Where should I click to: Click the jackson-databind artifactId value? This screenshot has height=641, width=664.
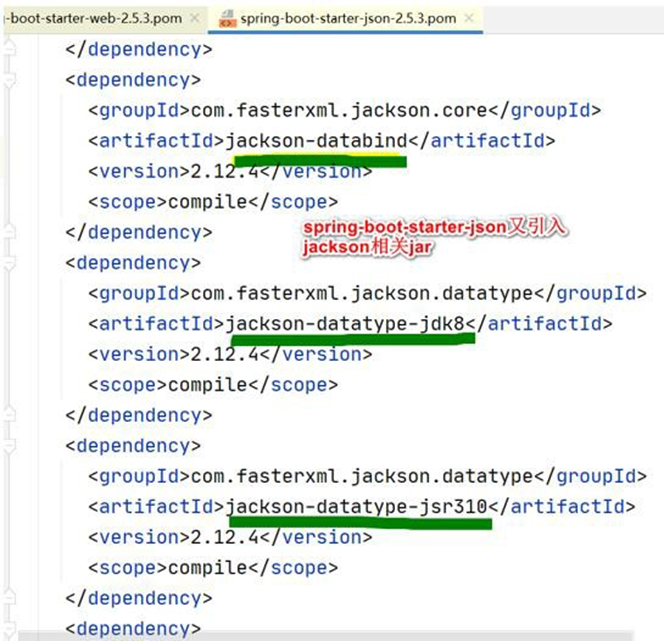point(316,141)
